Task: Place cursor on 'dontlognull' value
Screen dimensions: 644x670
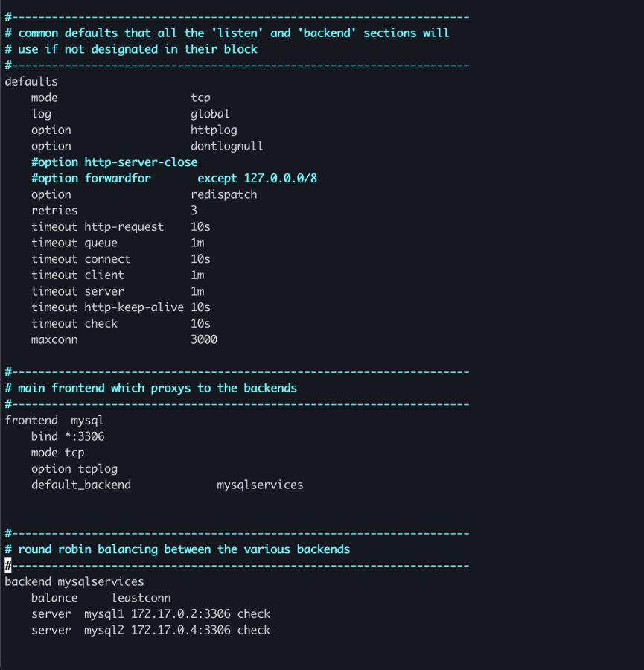Action: point(226,146)
